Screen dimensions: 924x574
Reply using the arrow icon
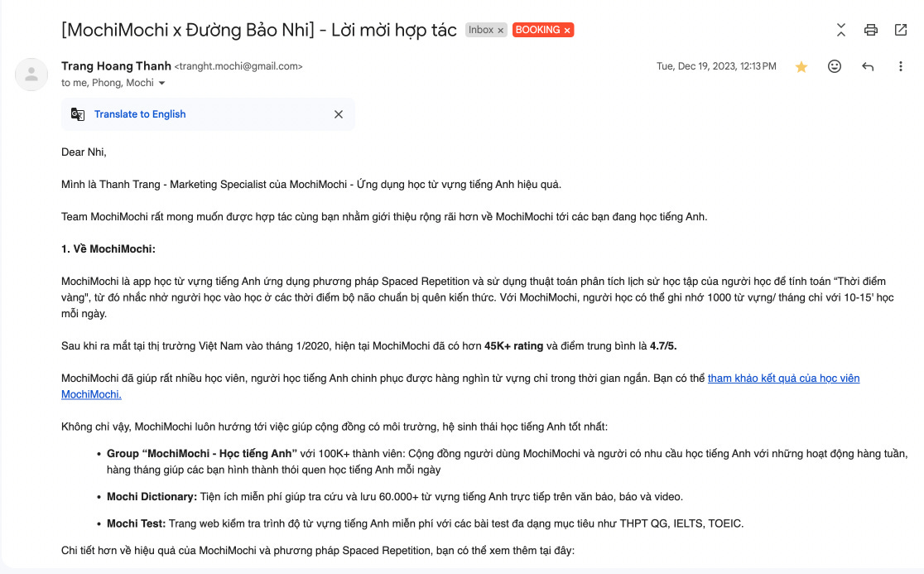[868, 66]
